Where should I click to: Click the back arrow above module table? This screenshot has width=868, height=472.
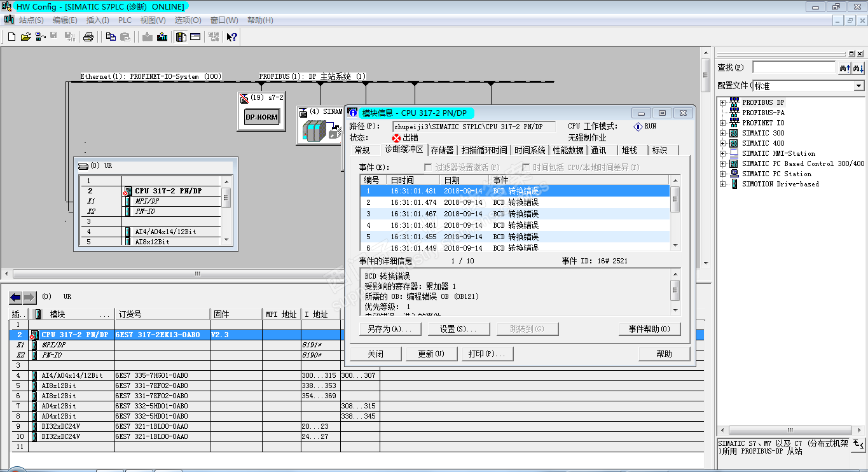pyautogui.click(x=16, y=297)
